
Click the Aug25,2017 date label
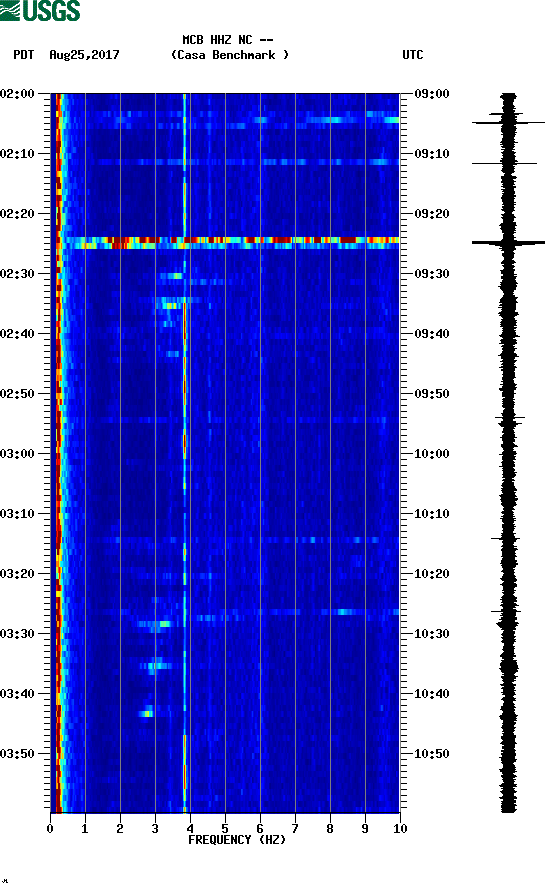pyautogui.click(x=84, y=55)
